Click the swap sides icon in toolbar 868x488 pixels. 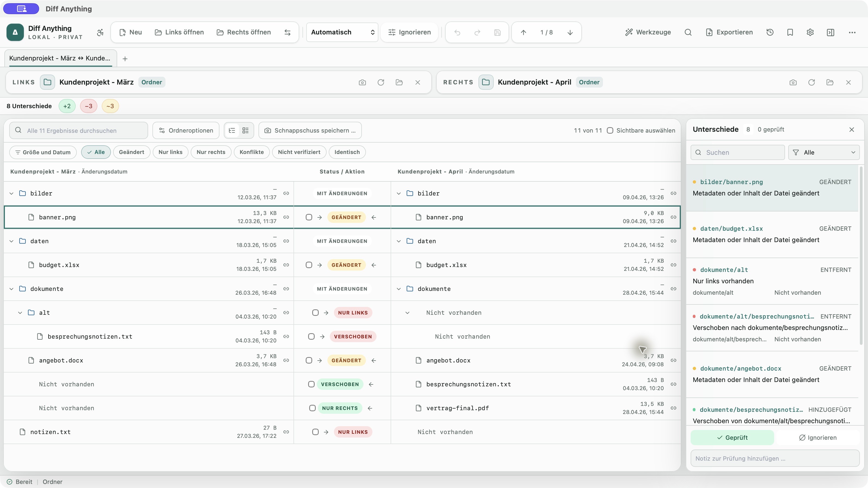[x=288, y=32]
